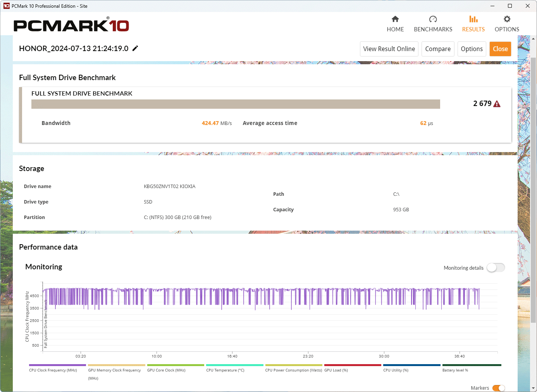The width and height of the screenshot is (537, 392).
Task: Turn off the Markers toggle
Action: [499, 388]
